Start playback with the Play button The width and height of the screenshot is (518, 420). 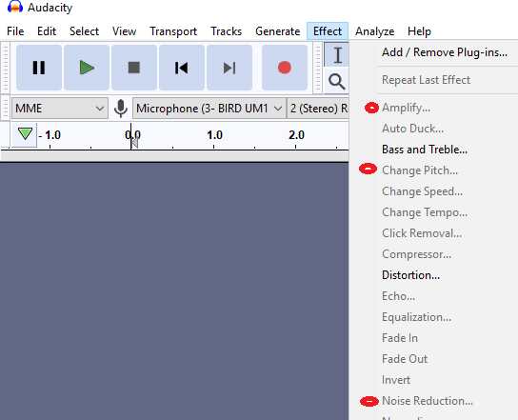click(87, 68)
